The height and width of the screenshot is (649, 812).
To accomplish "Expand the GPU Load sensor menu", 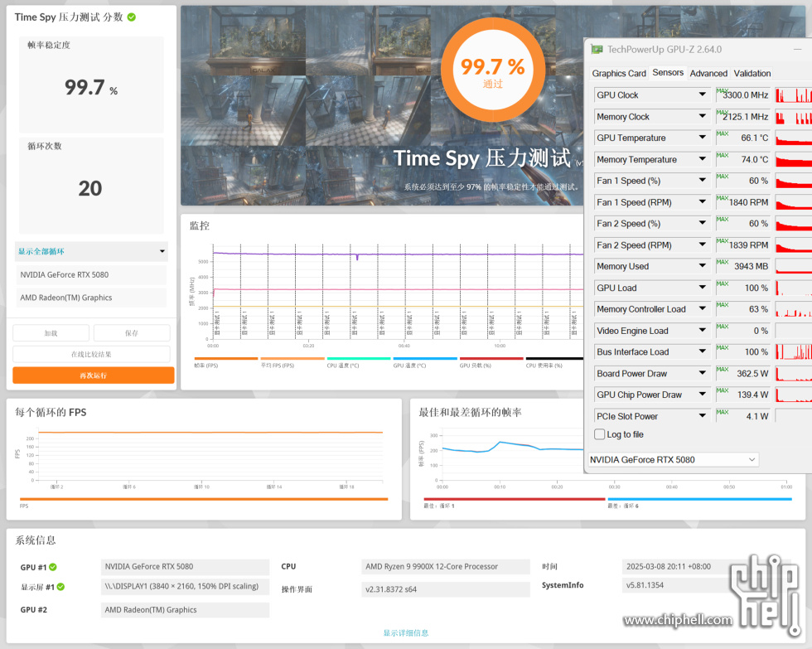I will click(x=703, y=288).
